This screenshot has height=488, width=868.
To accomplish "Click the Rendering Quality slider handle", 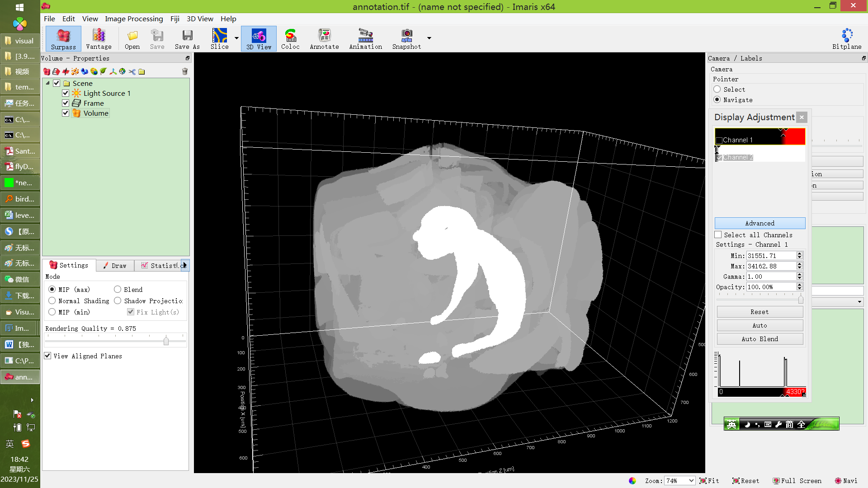I will tap(166, 341).
